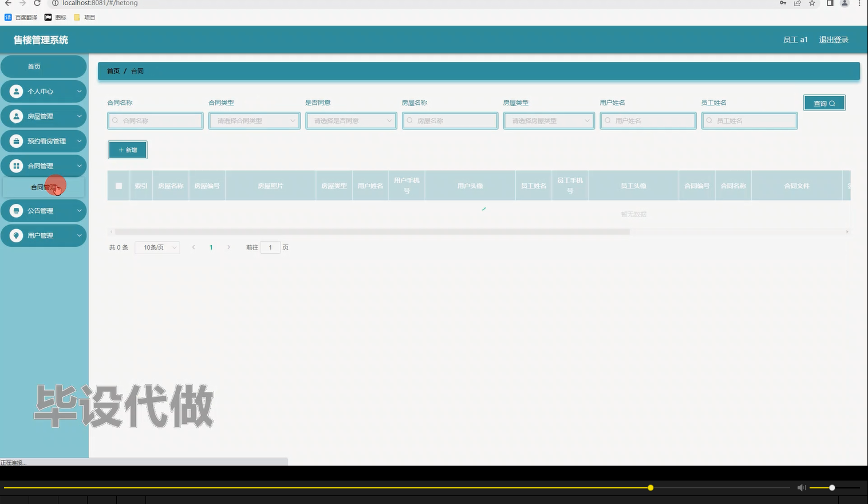Open the 请选择房屋类型 dropdown
Image resolution: width=868 pixels, height=504 pixels.
549,121
